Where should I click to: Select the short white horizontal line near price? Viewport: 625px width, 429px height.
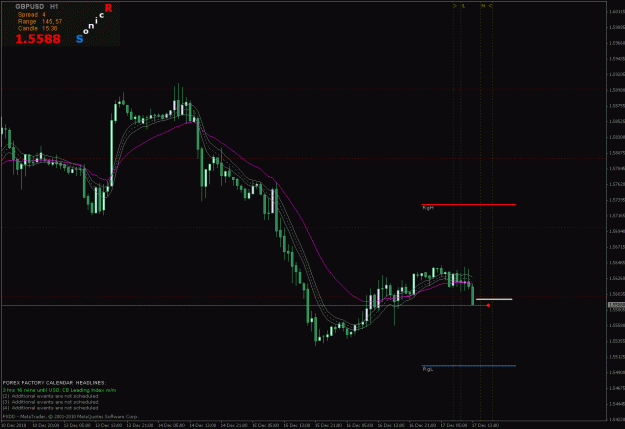pos(494,299)
